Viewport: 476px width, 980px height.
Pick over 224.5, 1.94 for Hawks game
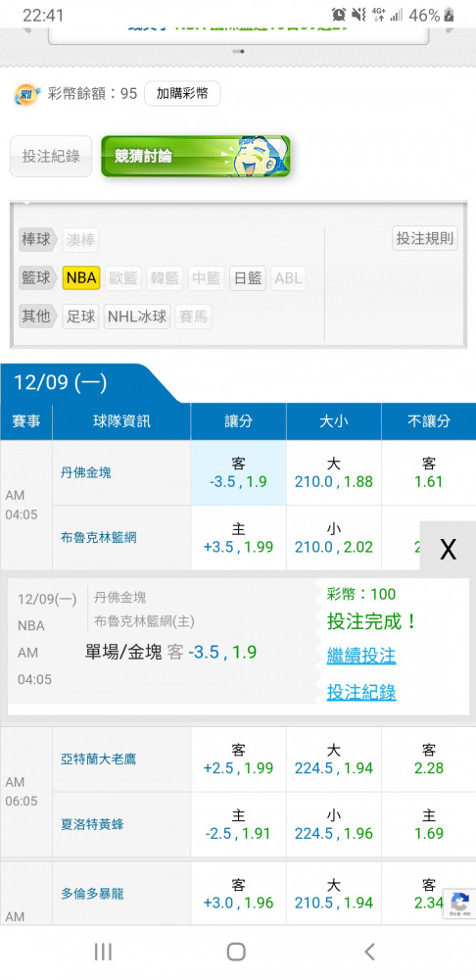pyautogui.click(x=334, y=759)
